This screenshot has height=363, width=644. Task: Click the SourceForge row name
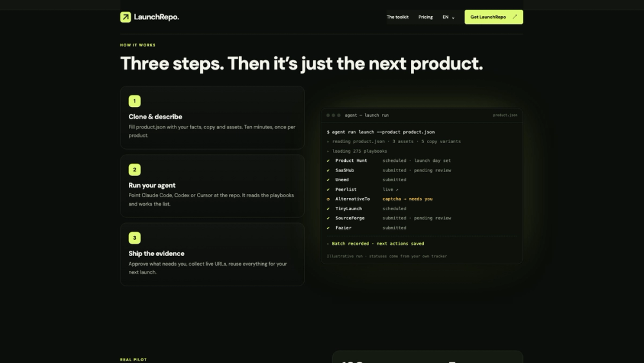350,218
